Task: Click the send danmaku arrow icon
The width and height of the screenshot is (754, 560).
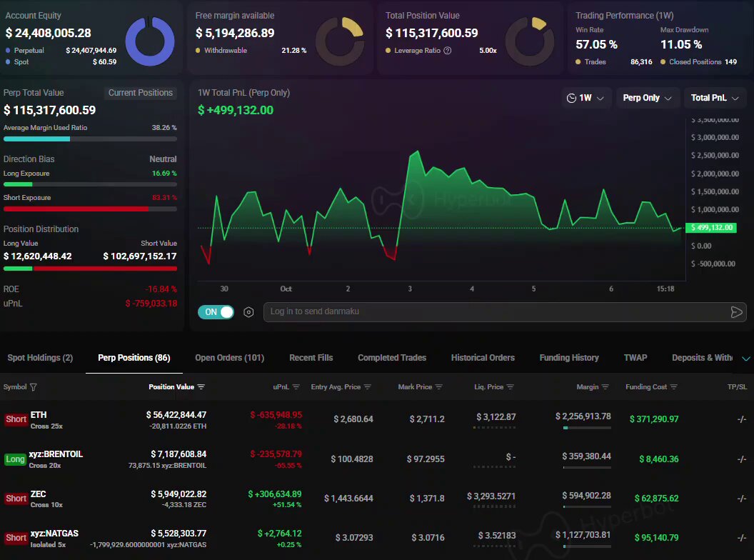Action: (736, 312)
